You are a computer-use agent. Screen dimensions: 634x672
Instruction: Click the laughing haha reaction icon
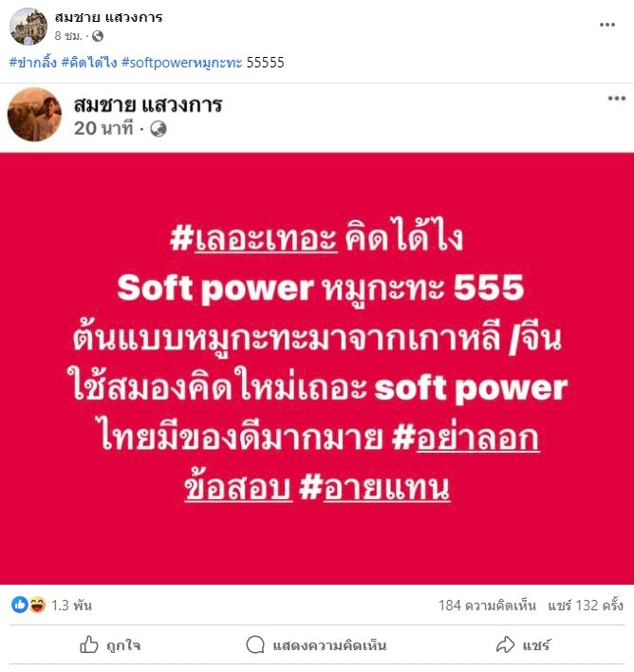pyautogui.click(x=37, y=605)
